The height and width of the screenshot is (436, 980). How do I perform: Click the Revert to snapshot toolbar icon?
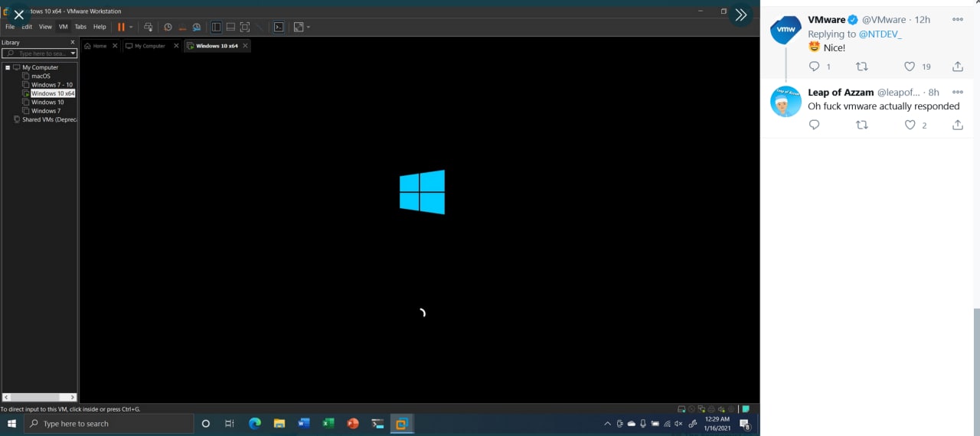click(x=182, y=27)
